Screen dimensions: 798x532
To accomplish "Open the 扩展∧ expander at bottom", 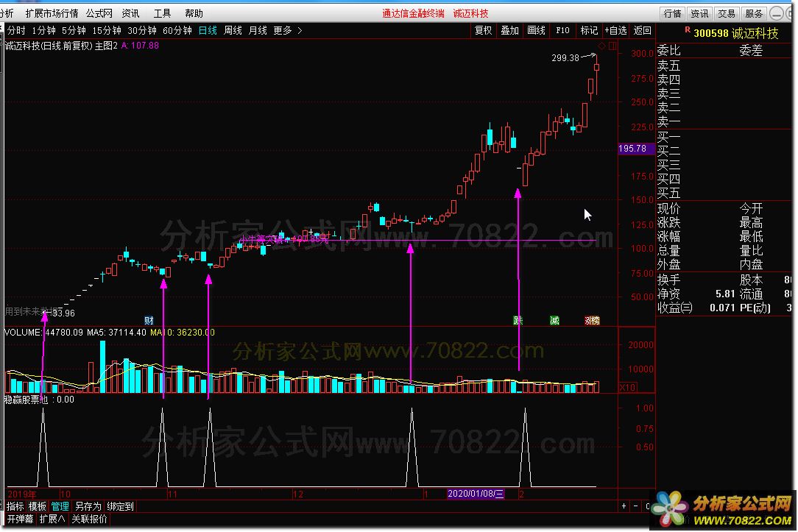I will tap(52, 519).
